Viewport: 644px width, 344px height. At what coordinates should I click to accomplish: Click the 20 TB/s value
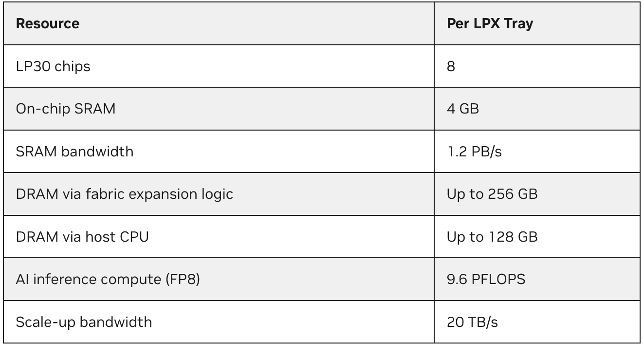(x=472, y=322)
